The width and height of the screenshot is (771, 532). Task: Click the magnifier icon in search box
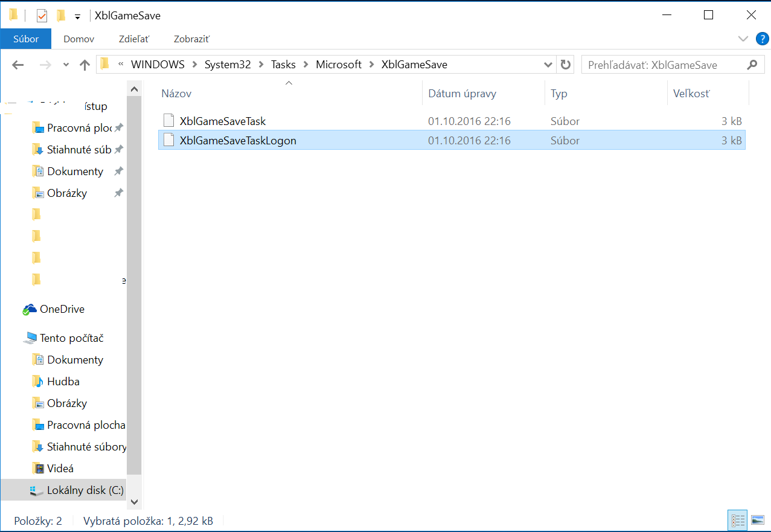coord(752,65)
